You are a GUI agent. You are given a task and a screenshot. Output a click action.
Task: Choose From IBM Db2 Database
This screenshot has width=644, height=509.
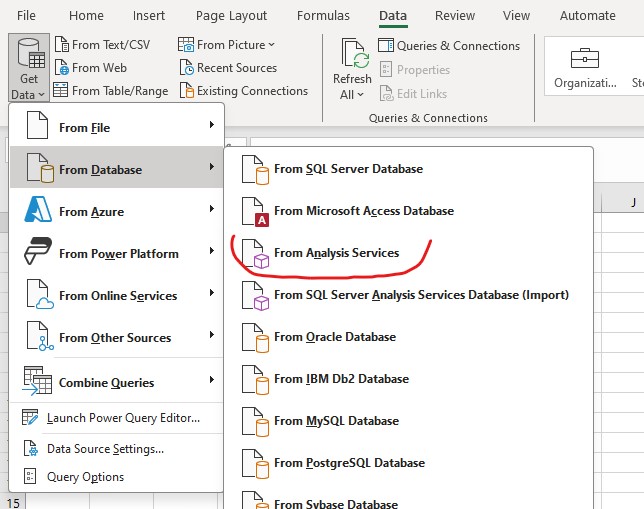[409, 379]
